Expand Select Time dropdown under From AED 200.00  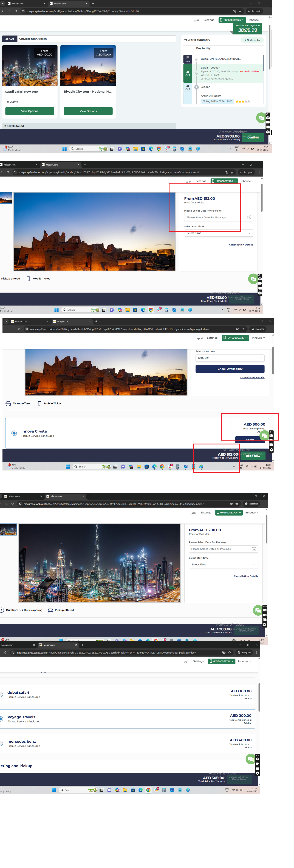223,564
